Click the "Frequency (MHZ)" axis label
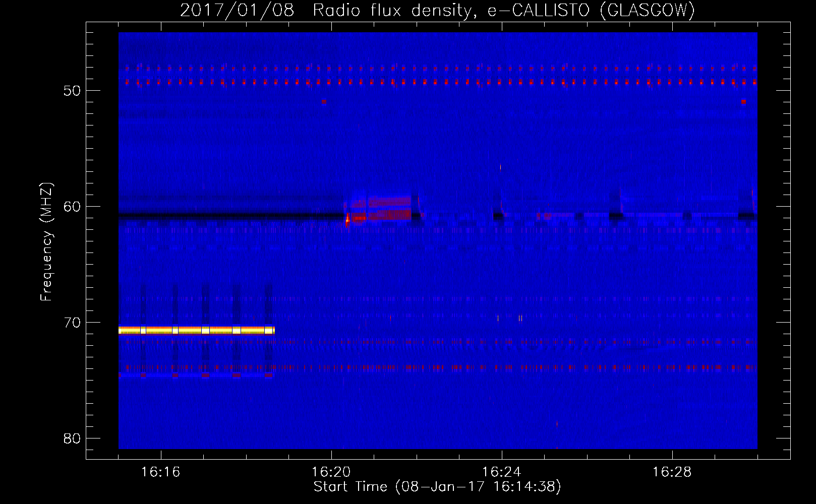The image size is (816, 504). coord(46,242)
